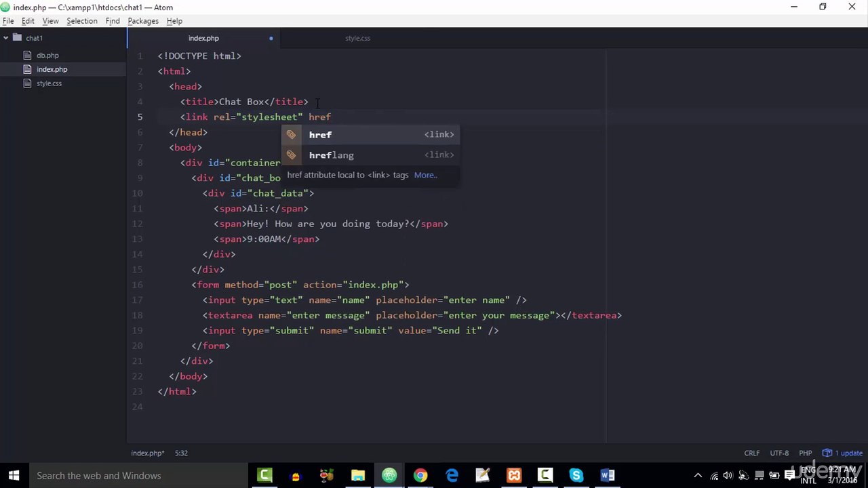Click the Windows Start button

coord(14,475)
